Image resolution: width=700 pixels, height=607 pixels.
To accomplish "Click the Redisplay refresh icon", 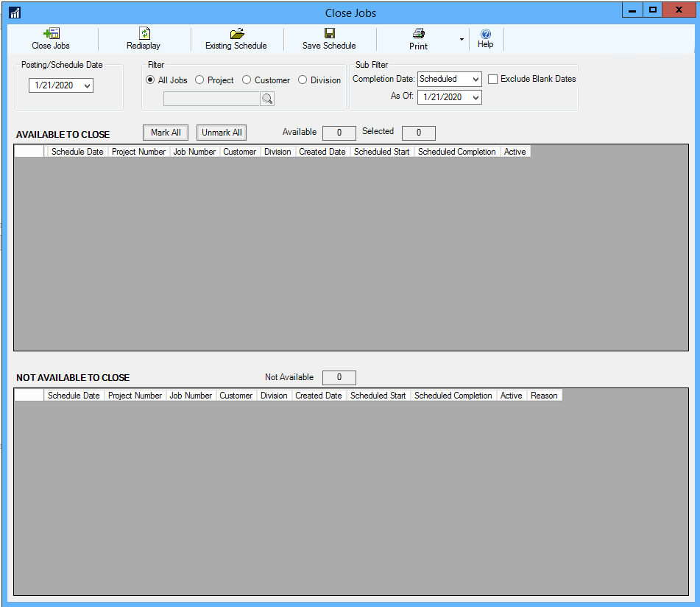I will pyautogui.click(x=144, y=33).
